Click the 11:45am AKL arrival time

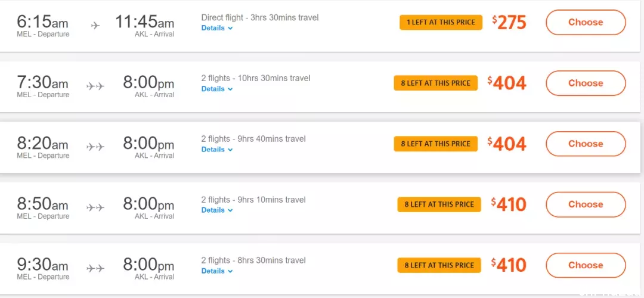click(144, 21)
